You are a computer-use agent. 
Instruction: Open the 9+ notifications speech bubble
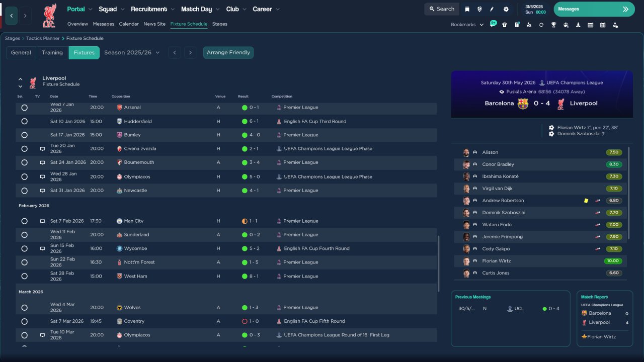(x=493, y=24)
